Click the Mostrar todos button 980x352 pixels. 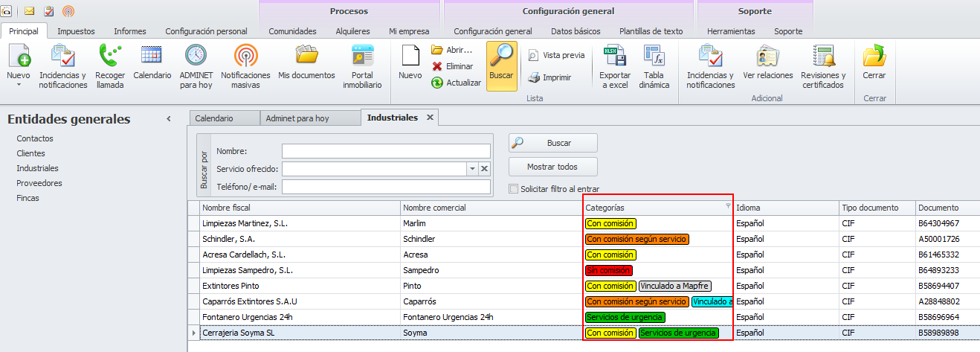click(x=552, y=167)
